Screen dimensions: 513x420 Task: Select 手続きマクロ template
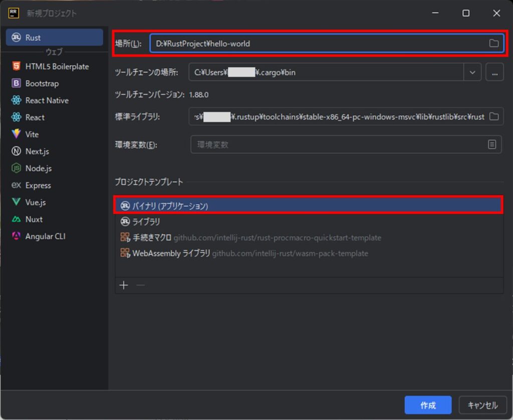click(x=308, y=238)
